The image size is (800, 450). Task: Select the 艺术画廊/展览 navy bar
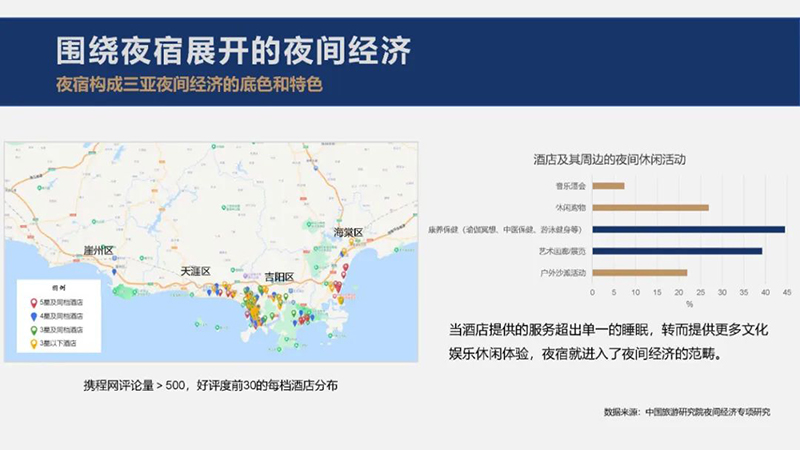pyautogui.click(x=677, y=251)
